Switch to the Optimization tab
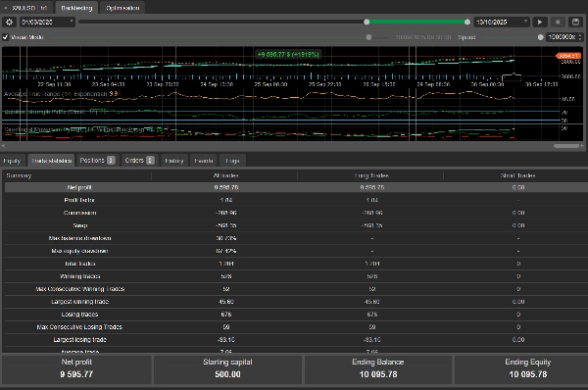Viewport: 588px width, 390px height. (122, 8)
